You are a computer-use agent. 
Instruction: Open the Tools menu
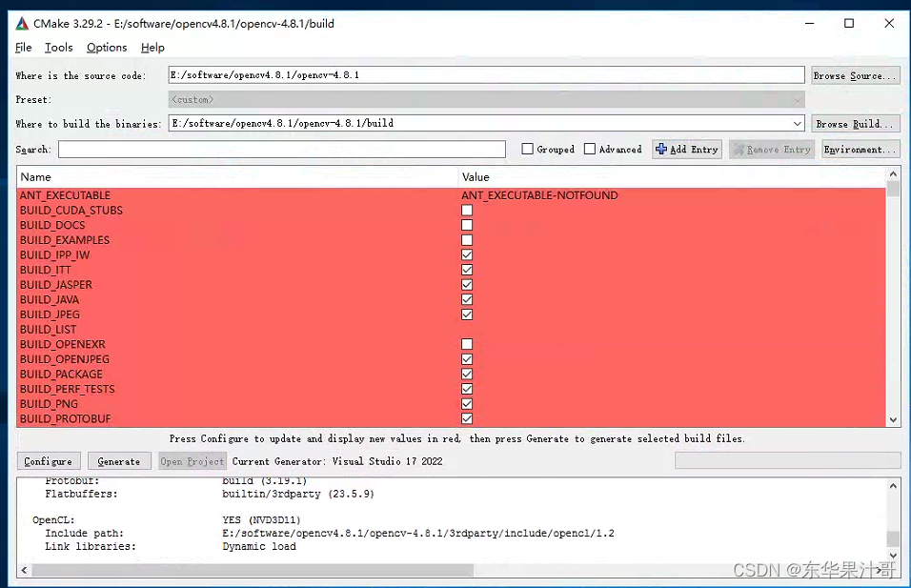[x=58, y=47]
